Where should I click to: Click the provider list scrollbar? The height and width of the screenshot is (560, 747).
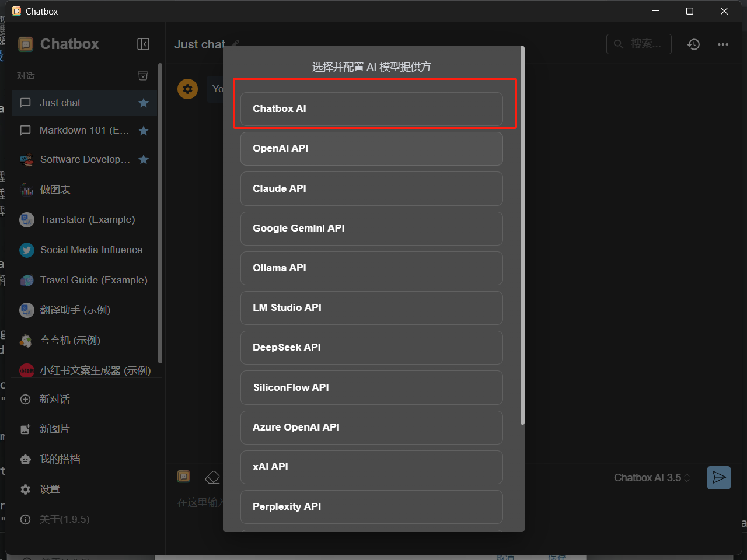pyautogui.click(x=522, y=235)
